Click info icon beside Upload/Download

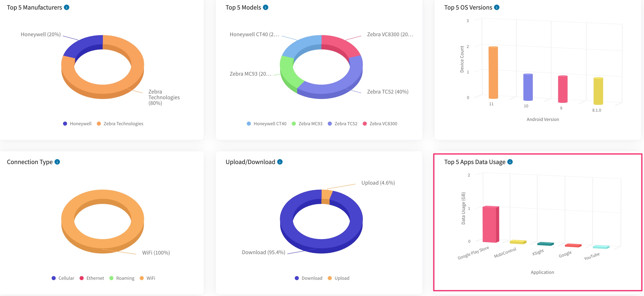coord(280,162)
